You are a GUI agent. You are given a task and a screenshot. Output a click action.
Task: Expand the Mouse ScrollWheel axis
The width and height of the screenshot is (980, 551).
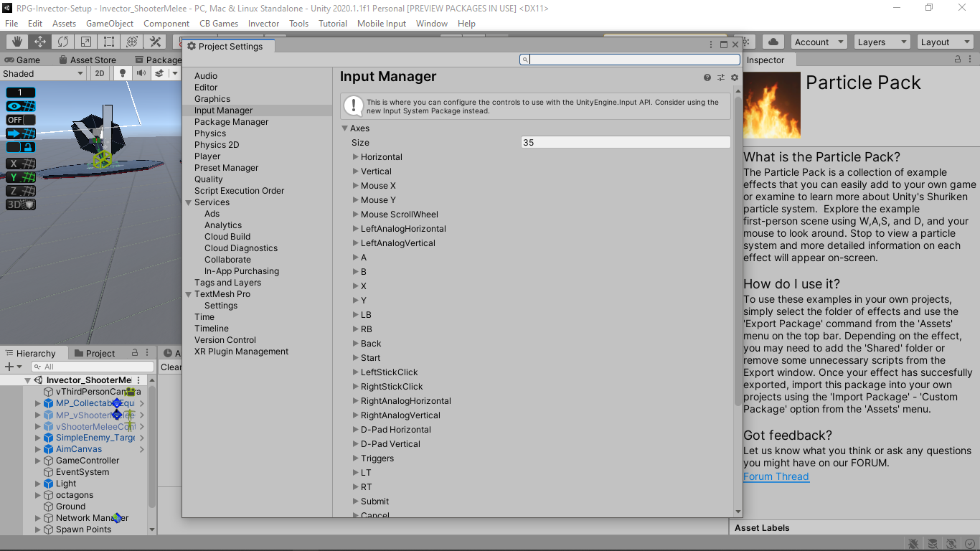tap(356, 215)
